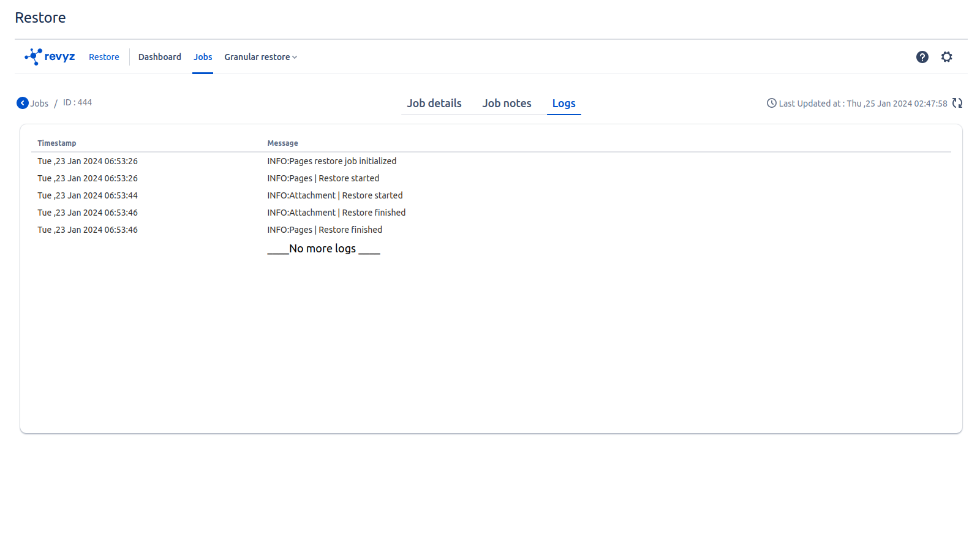Open the Jobs navigation item
This screenshot has height=536, width=980.
203,57
